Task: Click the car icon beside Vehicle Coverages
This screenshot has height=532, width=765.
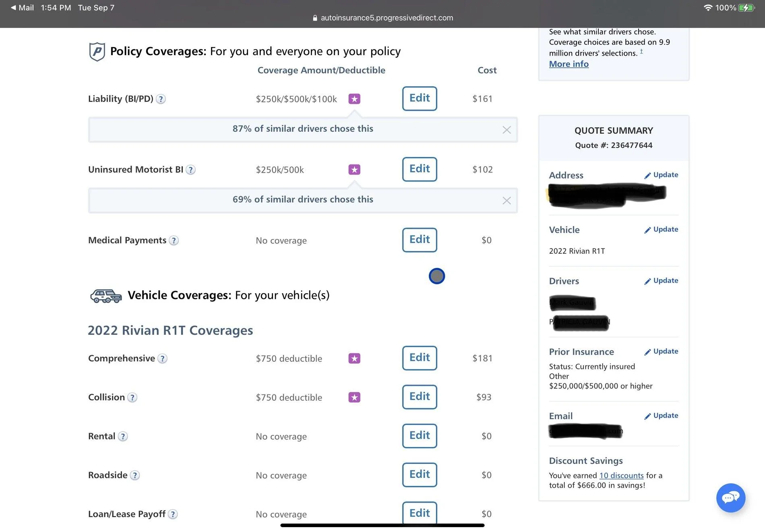Action: pos(106,296)
